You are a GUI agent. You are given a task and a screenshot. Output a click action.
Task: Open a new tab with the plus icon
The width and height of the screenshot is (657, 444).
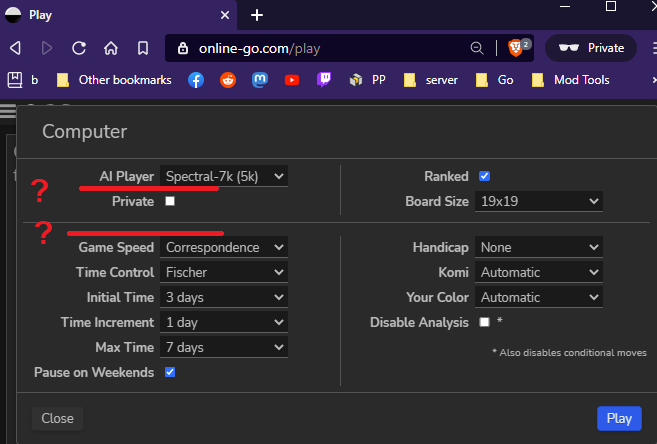coord(257,15)
